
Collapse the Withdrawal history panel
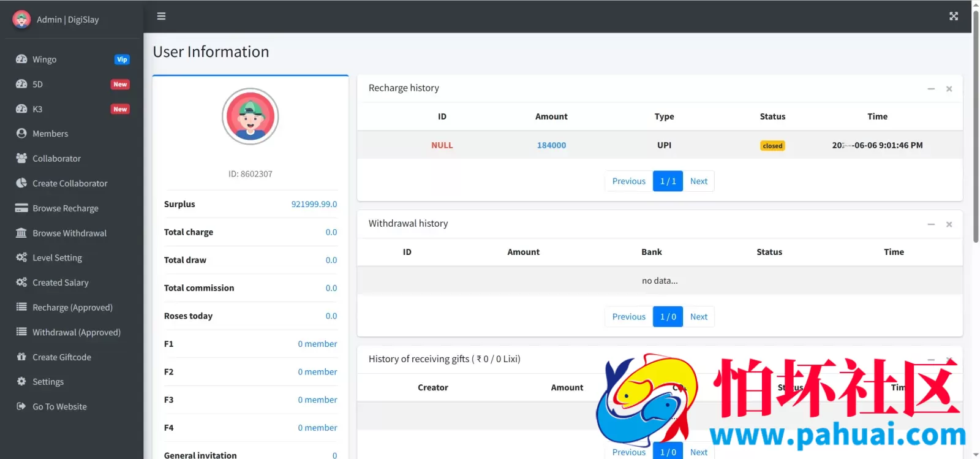(931, 224)
